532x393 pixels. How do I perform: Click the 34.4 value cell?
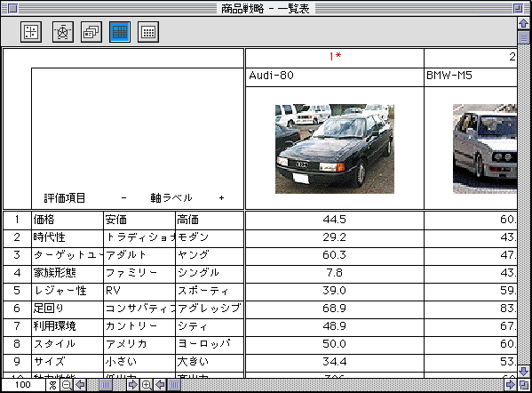(x=335, y=362)
